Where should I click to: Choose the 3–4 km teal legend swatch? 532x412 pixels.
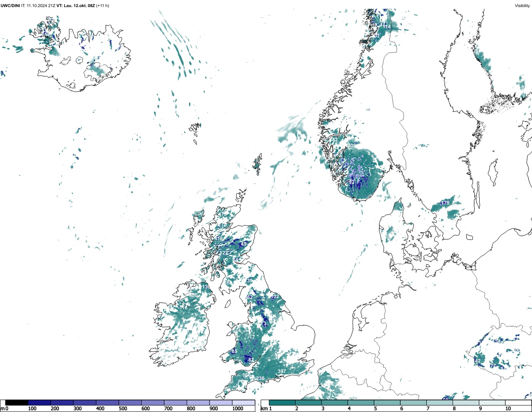(x=335, y=402)
